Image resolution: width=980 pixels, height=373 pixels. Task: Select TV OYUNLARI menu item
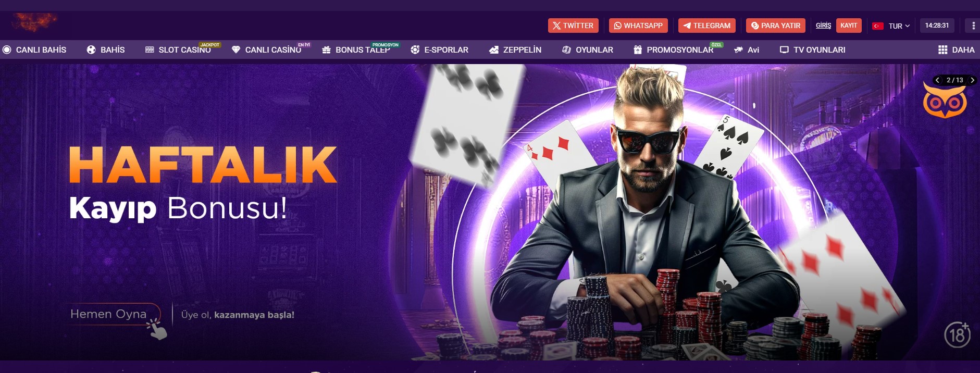point(812,49)
